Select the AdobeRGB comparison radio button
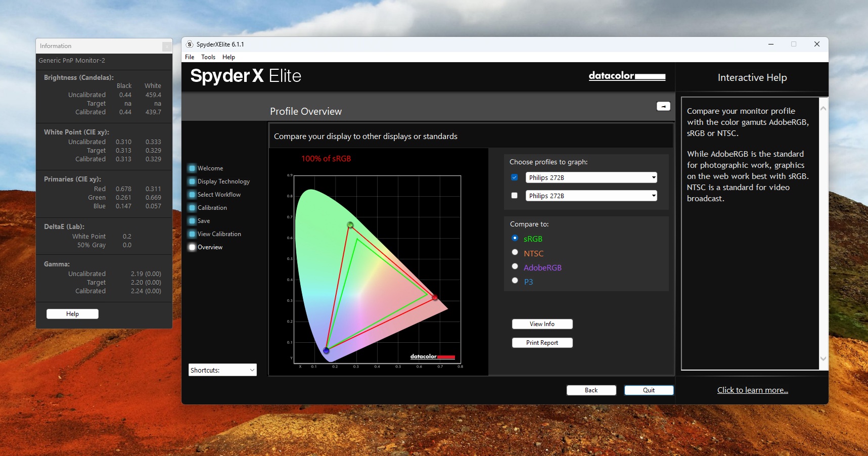 [515, 266]
